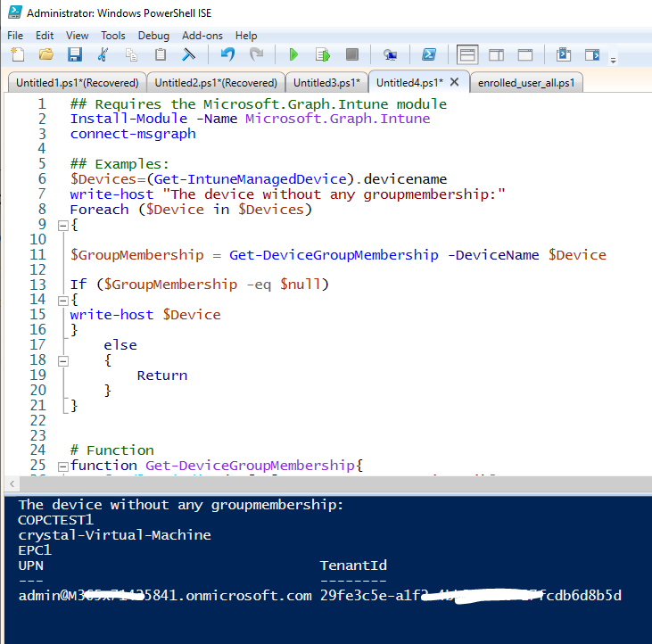Image resolution: width=652 pixels, height=644 pixels.
Task: Click EPC1 in console output
Action: tap(35, 550)
